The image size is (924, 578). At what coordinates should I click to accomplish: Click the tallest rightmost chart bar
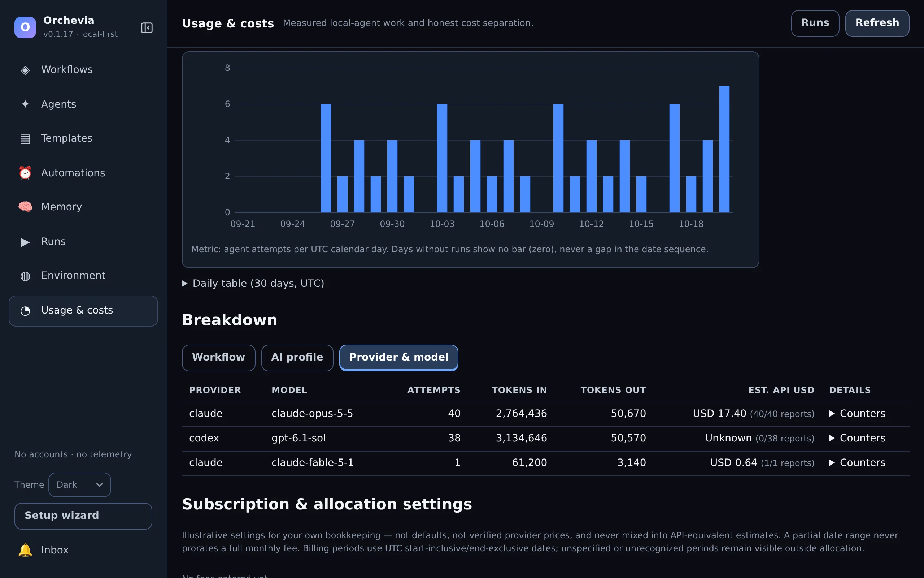pos(724,149)
